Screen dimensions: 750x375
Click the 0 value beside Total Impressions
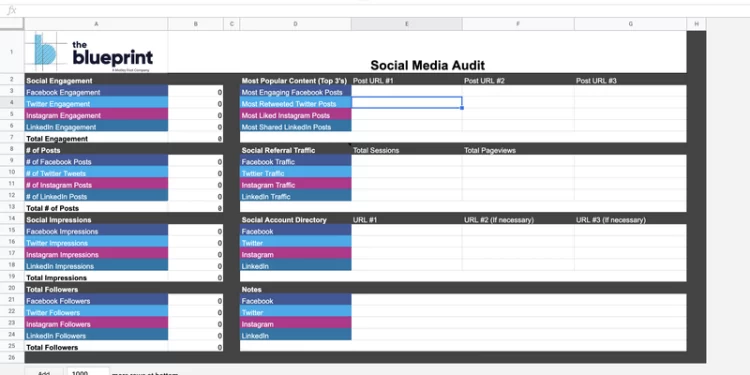pyautogui.click(x=196, y=277)
